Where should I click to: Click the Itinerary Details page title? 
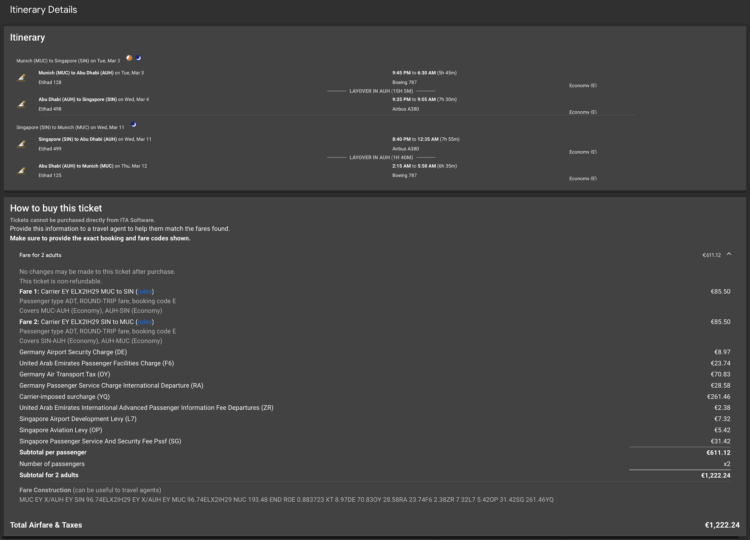click(x=44, y=10)
